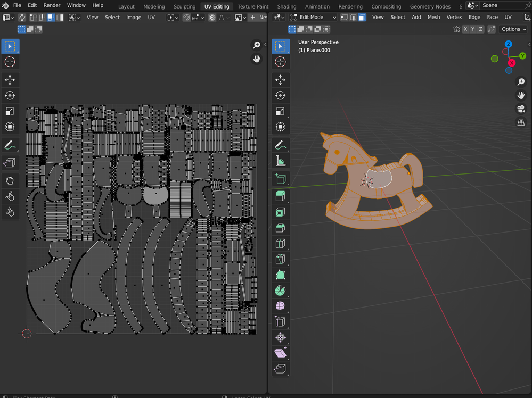Click the Add Cube tool icon
Image resolution: width=532 pixels, height=398 pixels.
click(x=280, y=179)
